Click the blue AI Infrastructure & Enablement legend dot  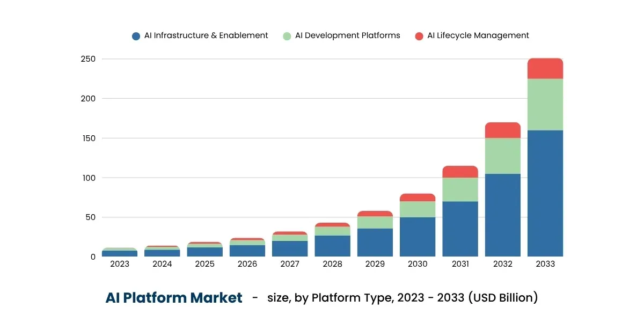tap(136, 36)
